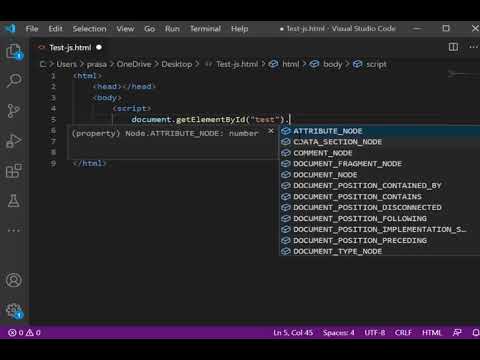The image size is (480, 360).
Task: Select DOCUMENT_POSITION_CONTAINS suggestion
Action: (379, 197)
